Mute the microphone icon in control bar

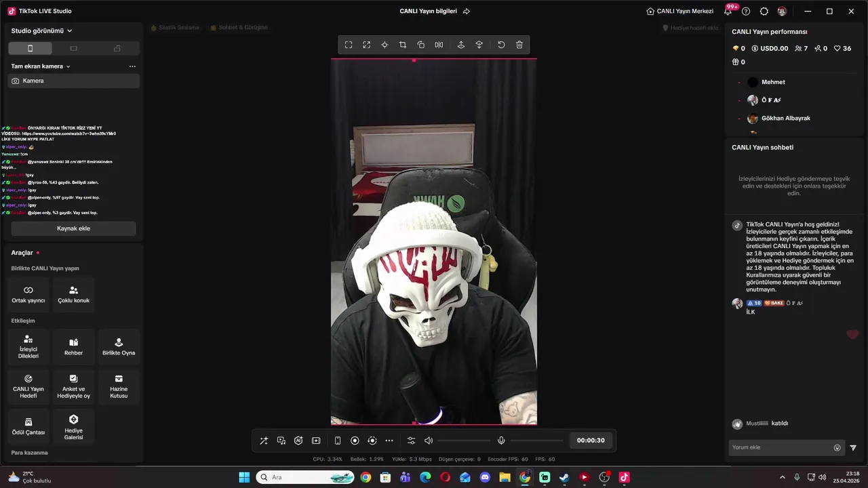click(501, 441)
